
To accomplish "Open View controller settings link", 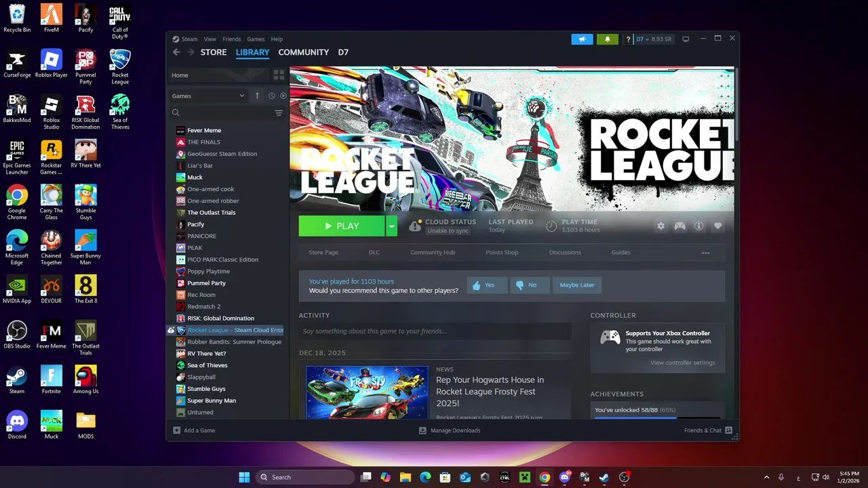I will click(683, 363).
